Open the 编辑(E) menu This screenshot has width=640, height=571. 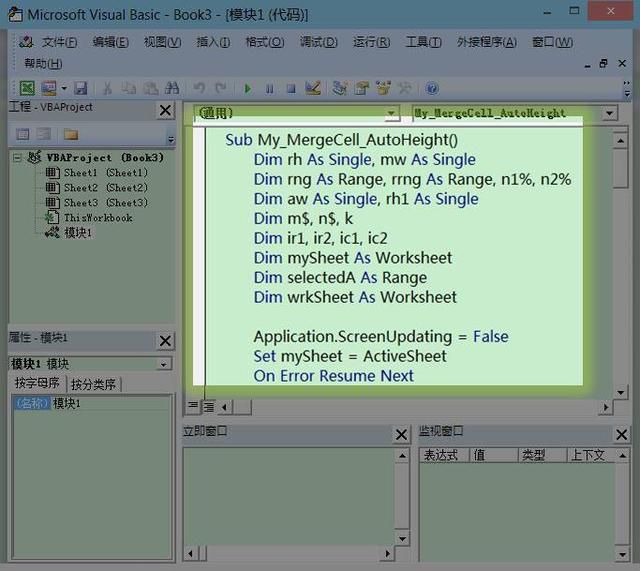coord(110,42)
